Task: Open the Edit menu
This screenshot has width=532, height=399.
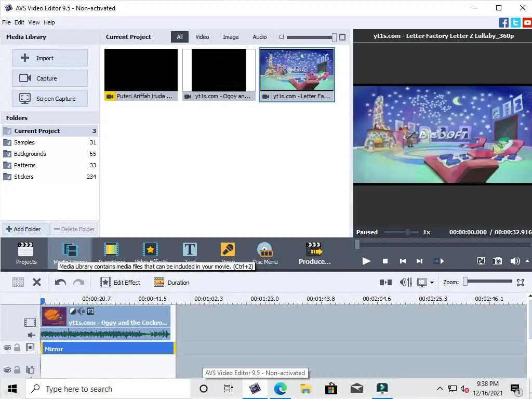Action: 19,22
